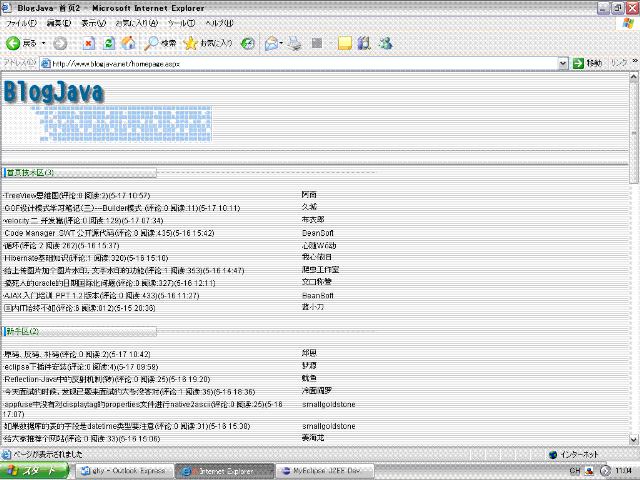Open dropdown arrow beside Back button

pyautogui.click(x=43, y=43)
